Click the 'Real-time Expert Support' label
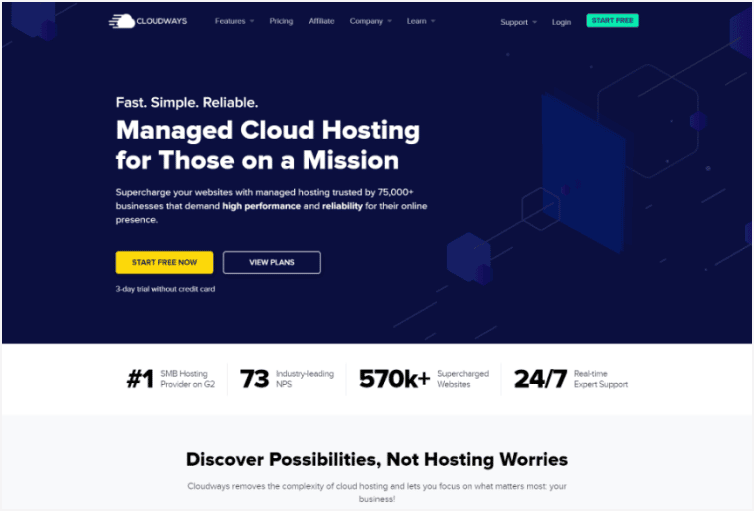The width and height of the screenshot is (754, 511). (x=601, y=379)
